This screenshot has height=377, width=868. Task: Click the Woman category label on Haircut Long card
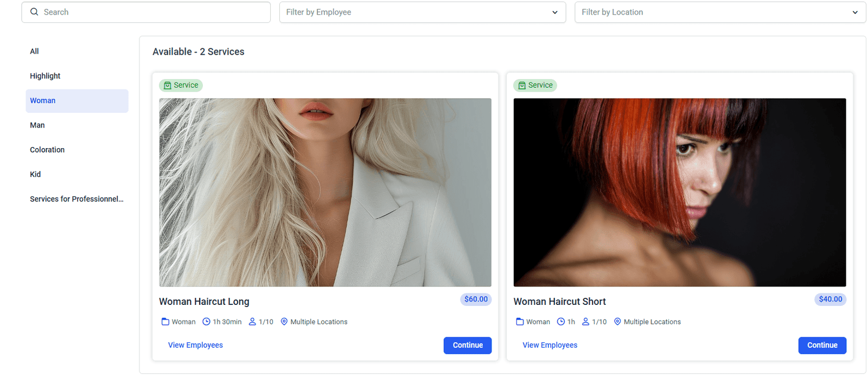coord(183,322)
